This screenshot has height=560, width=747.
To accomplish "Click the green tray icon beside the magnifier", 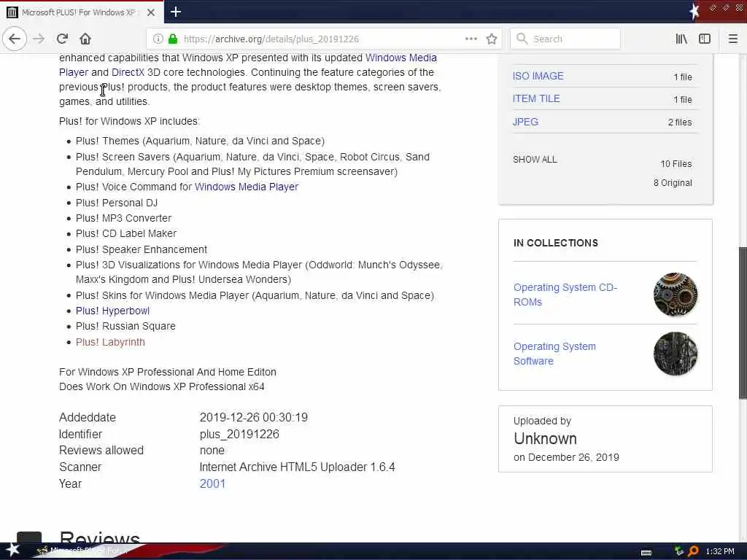I will (x=679, y=551).
